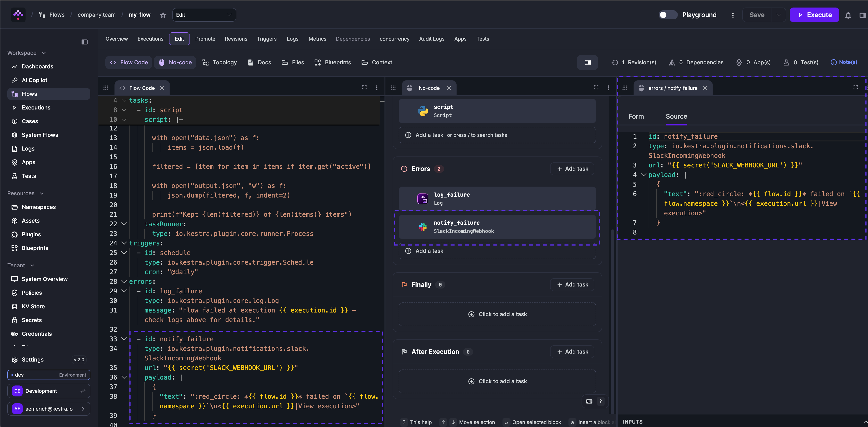Grab the Flow Code panel drag handle

[x=106, y=88]
